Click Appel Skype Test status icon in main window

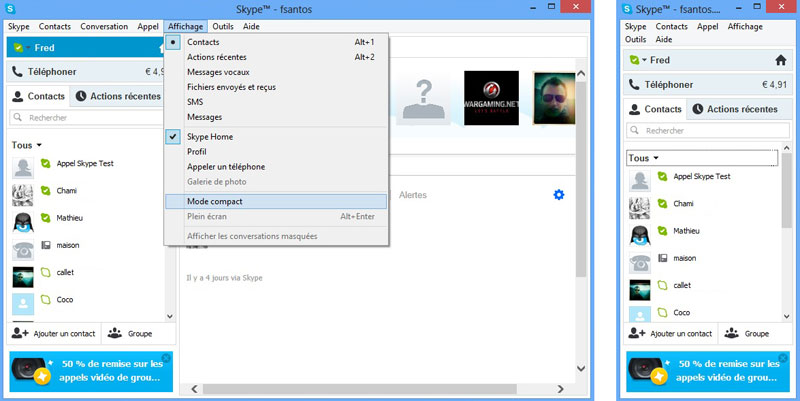(45, 163)
